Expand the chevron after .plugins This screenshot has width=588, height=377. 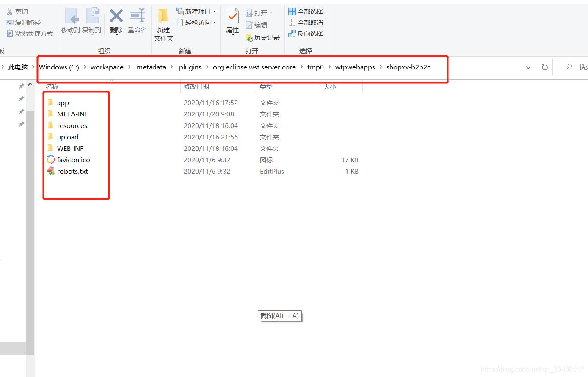[x=207, y=67]
